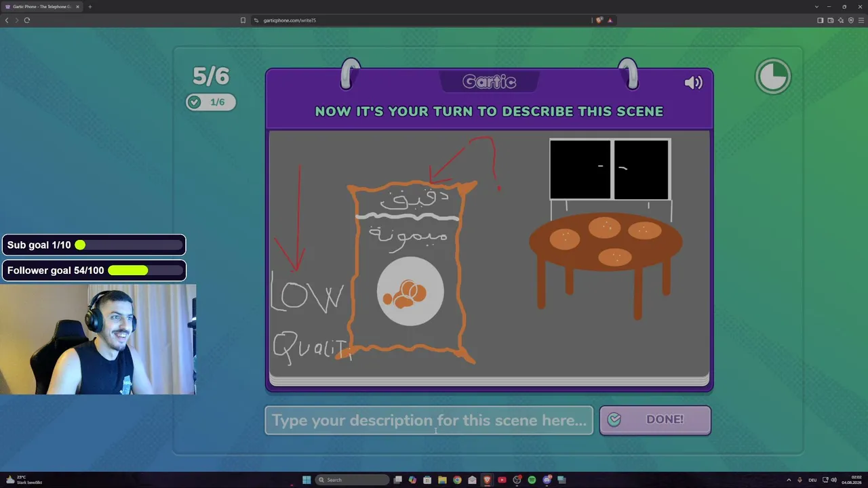Open the Brave VPN shield icon
The height and width of the screenshot is (488, 868).
point(850,20)
